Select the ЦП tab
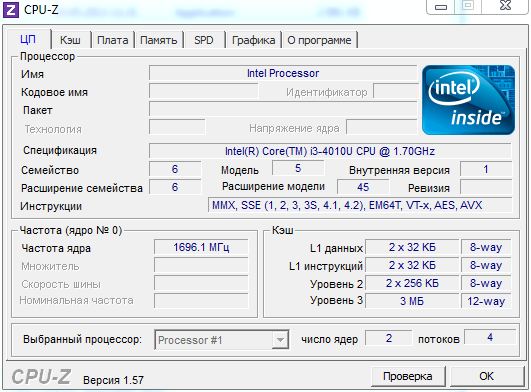Viewport: 531px width, 392px height. (28, 39)
